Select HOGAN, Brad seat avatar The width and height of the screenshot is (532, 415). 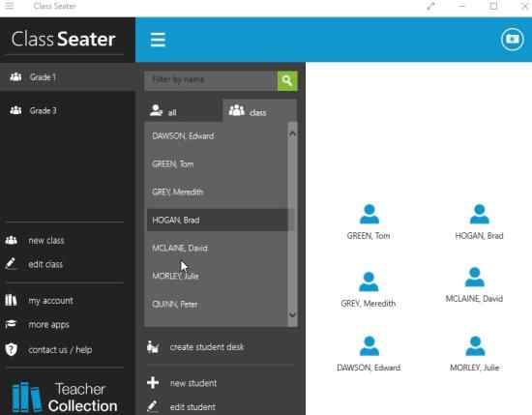pyautogui.click(x=480, y=214)
